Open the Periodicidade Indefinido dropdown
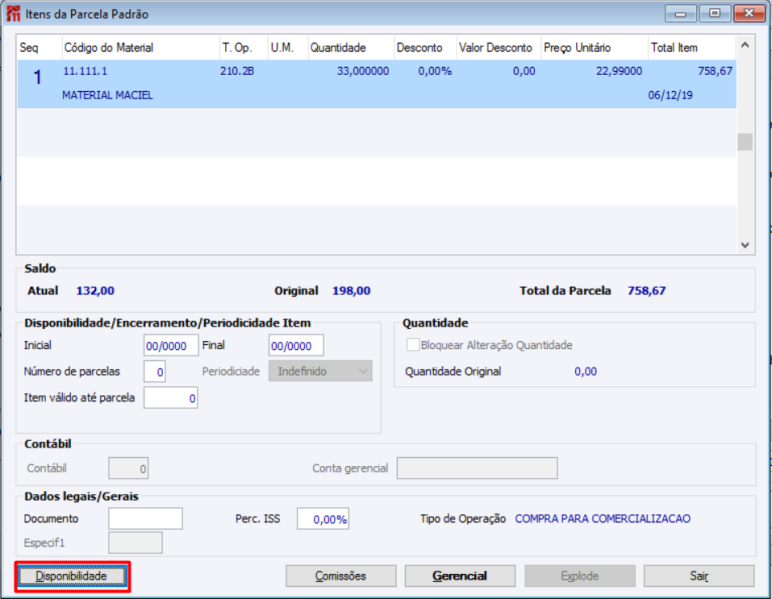772x599 pixels. coord(321,371)
